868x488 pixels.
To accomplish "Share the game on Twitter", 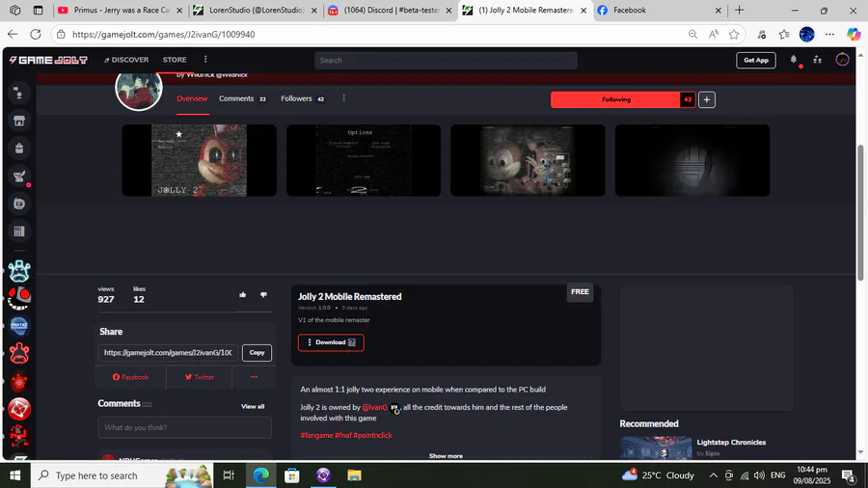I will 200,377.
